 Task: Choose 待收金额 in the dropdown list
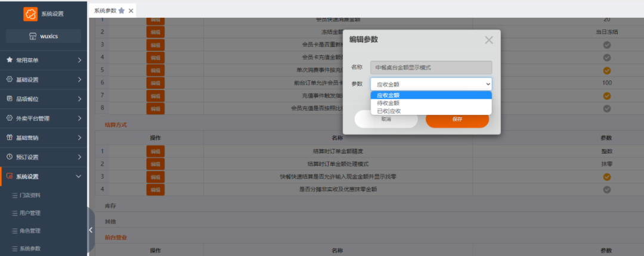431,103
